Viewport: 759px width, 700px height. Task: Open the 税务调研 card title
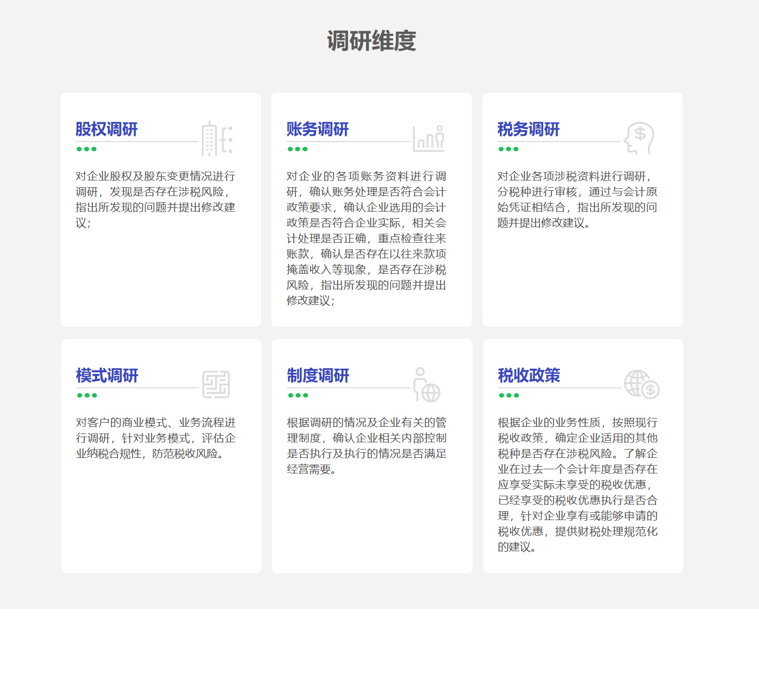click(x=528, y=129)
